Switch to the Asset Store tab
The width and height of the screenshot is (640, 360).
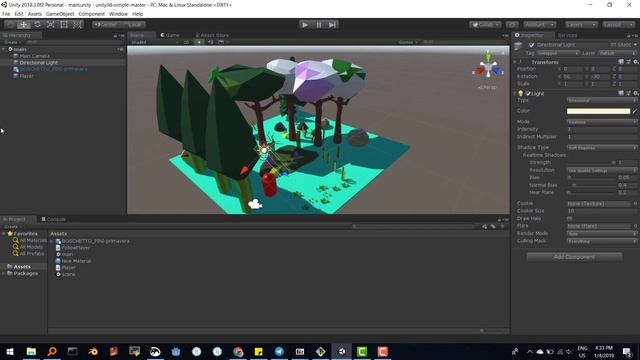click(212, 35)
